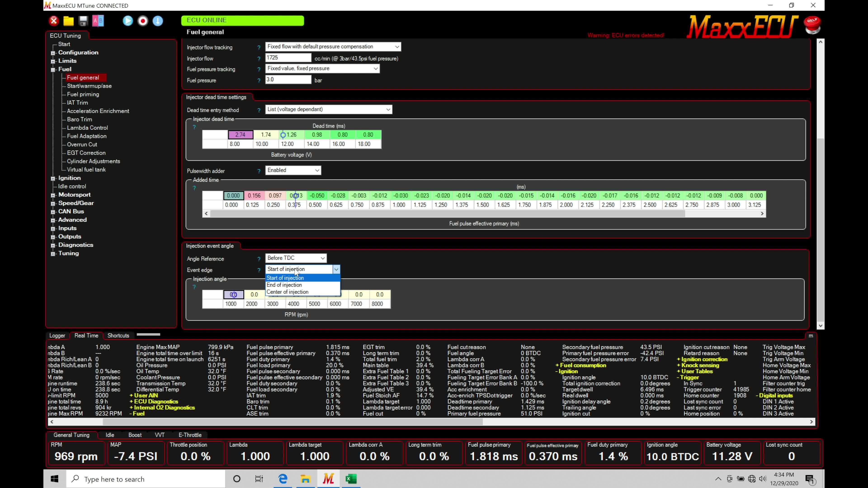
Task: Open the A/B compare icon
Action: 98,21
